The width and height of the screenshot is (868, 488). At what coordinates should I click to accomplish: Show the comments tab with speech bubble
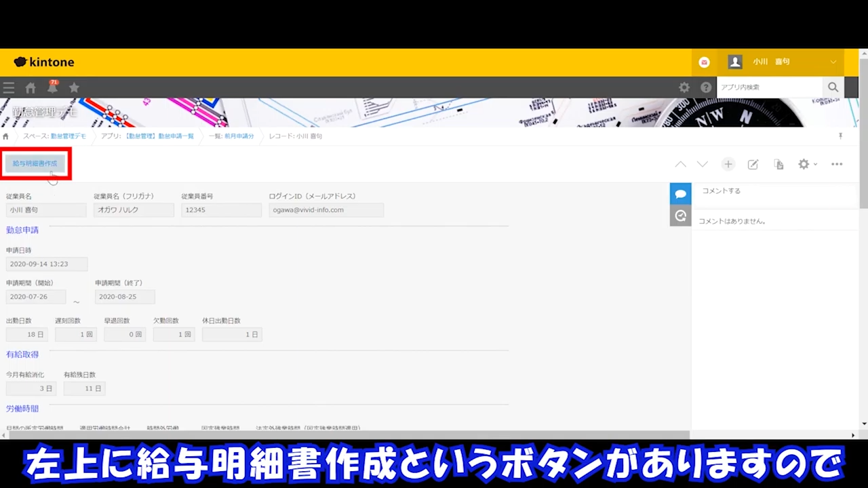[x=680, y=194]
